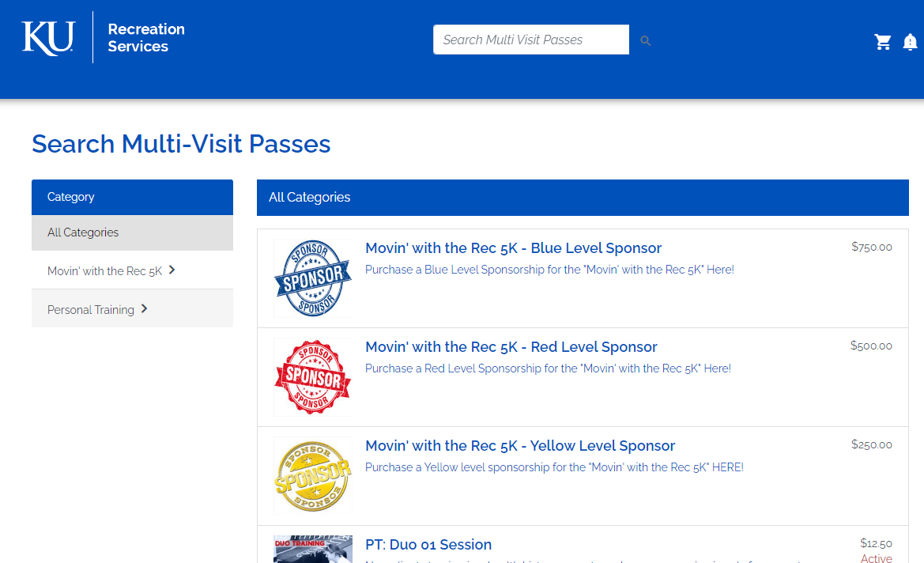This screenshot has height=563, width=924.
Task: Open the notifications bell
Action: 910,42
